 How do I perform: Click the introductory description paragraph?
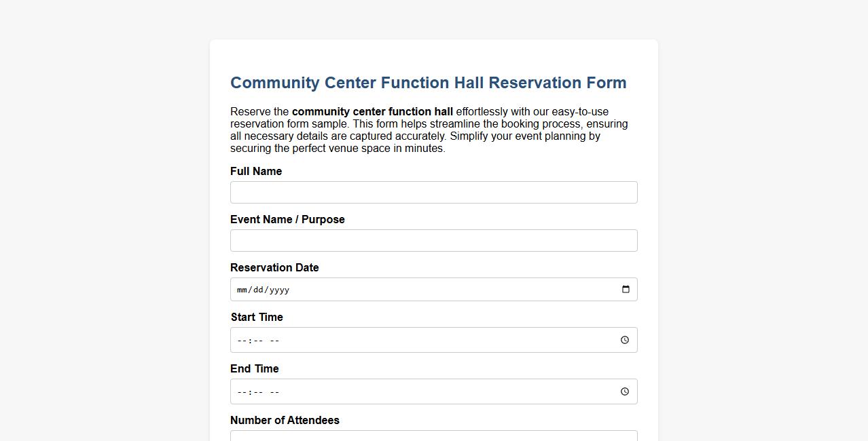(429, 130)
